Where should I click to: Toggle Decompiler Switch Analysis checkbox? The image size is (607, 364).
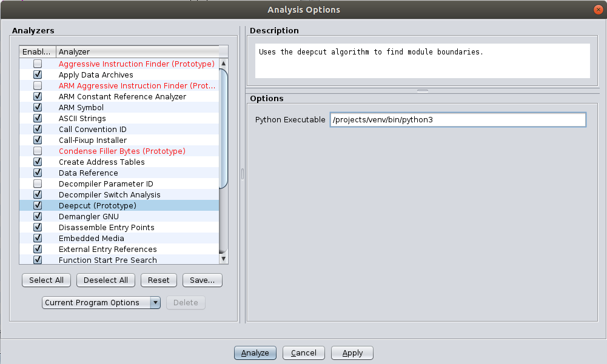(38, 194)
